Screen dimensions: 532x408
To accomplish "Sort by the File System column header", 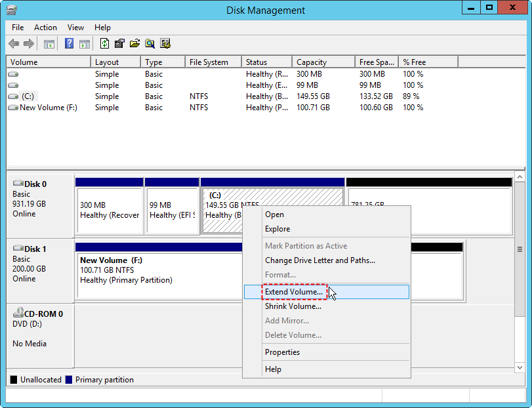I will click(x=209, y=62).
